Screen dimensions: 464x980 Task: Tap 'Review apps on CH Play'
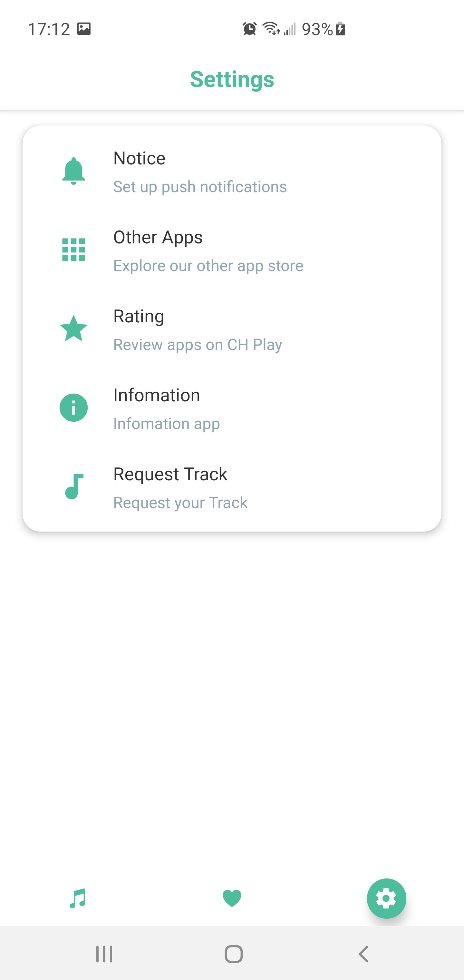pyautogui.click(x=198, y=345)
